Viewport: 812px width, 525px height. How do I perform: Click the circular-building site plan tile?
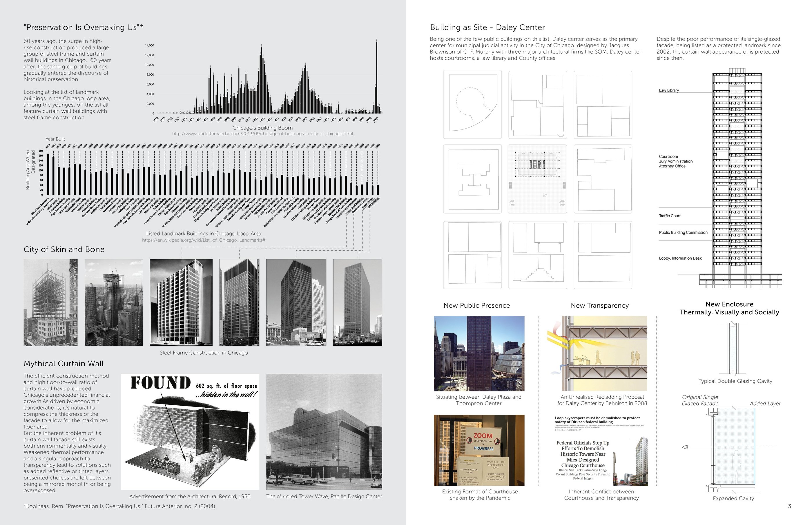pyautogui.click(x=472, y=104)
